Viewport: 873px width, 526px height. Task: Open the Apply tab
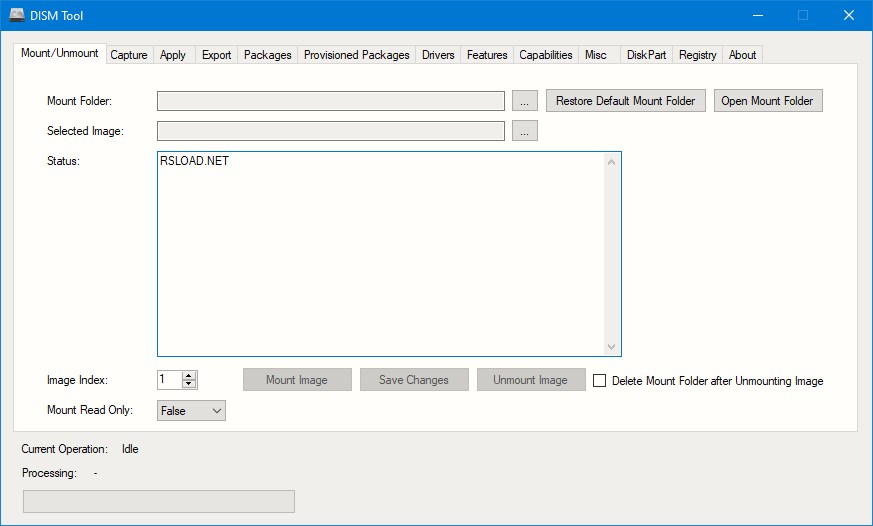pyautogui.click(x=173, y=55)
